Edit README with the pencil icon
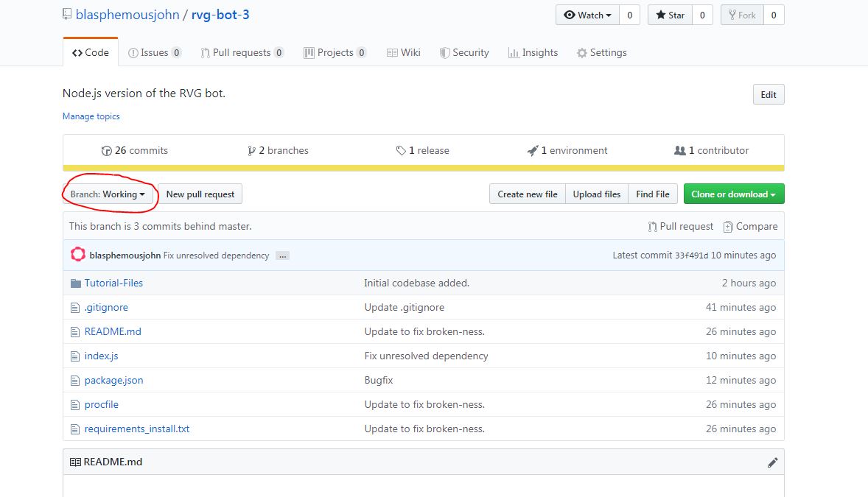The height and width of the screenshot is (497, 868). 772,462
